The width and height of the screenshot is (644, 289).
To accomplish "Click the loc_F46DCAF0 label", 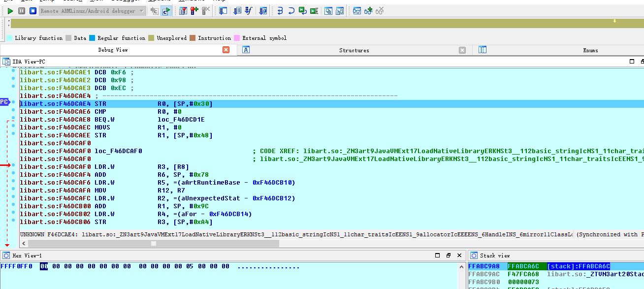I will [118, 151].
